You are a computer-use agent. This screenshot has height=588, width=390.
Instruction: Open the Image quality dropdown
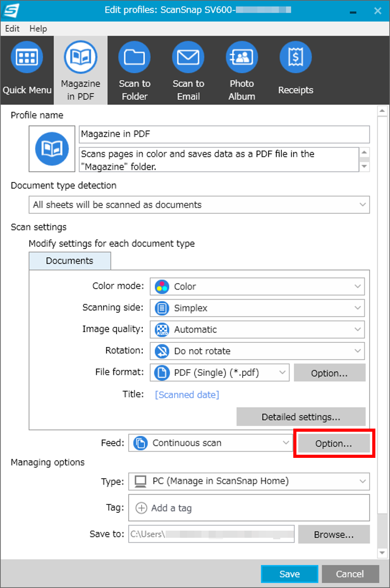[257, 329]
